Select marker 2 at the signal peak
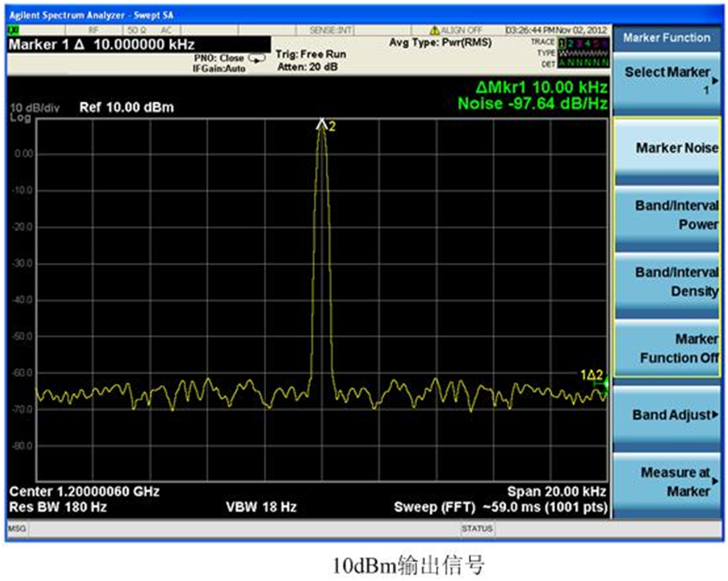 [x=322, y=125]
